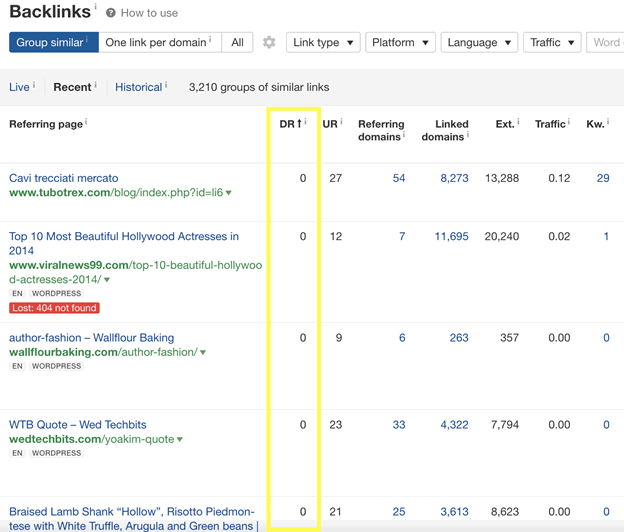Open wedtechbits.com/yoakim-quote URL
The width and height of the screenshot is (624, 532).
(x=92, y=439)
